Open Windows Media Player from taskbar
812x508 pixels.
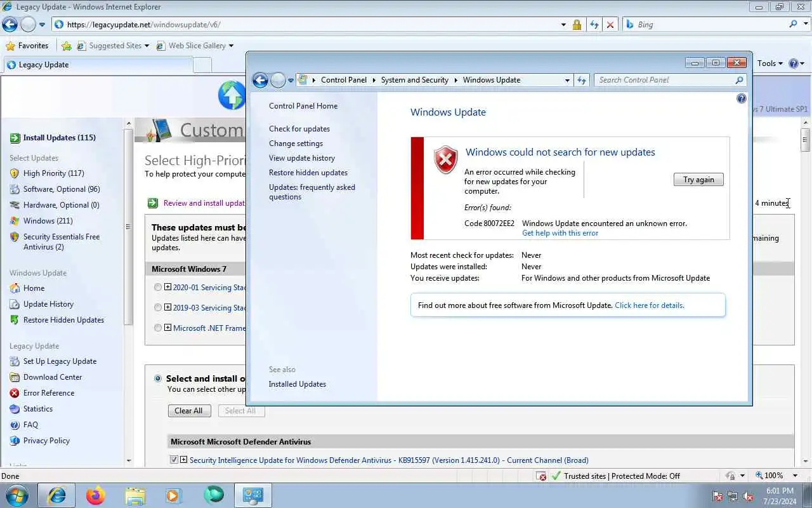coord(174,495)
